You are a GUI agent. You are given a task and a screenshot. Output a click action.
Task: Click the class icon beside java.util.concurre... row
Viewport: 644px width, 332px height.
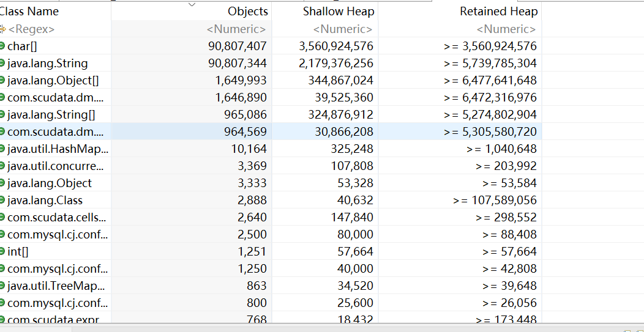pyautogui.click(x=2, y=166)
